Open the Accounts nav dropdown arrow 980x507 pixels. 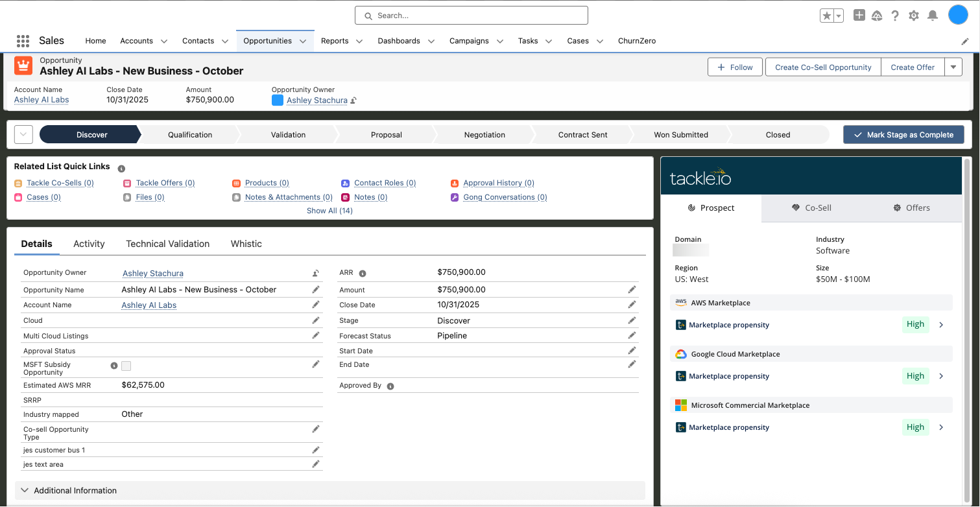point(164,41)
